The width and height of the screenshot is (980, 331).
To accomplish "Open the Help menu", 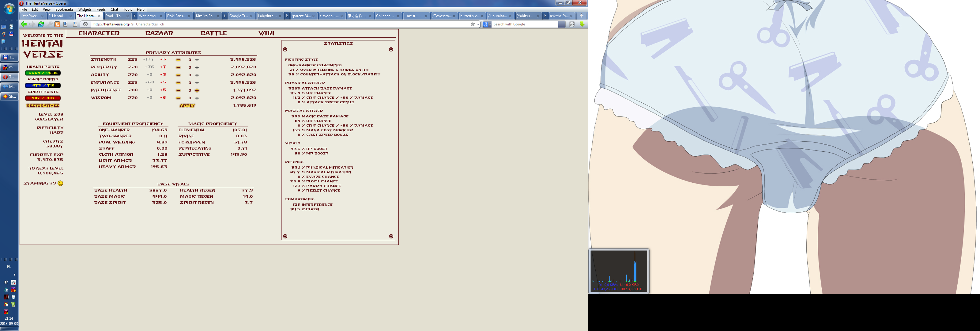I will pyautogui.click(x=140, y=10).
